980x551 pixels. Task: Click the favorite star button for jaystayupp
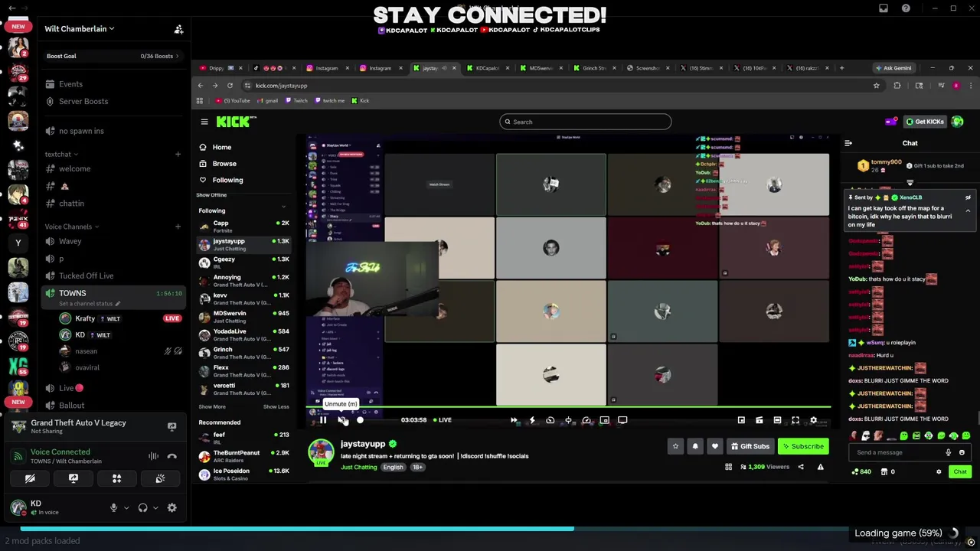[675, 446]
